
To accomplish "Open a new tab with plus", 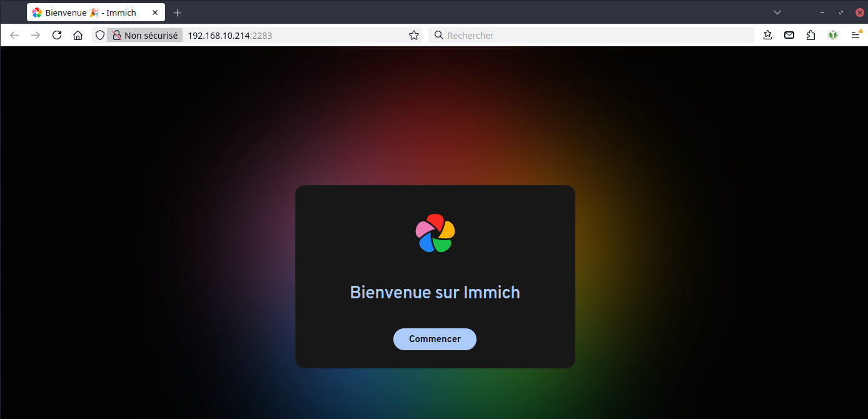I will 178,13.
